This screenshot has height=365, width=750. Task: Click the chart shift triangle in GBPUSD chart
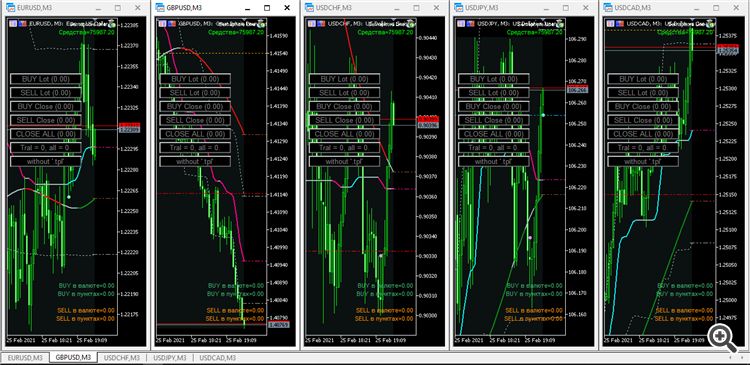click(244, 20)
